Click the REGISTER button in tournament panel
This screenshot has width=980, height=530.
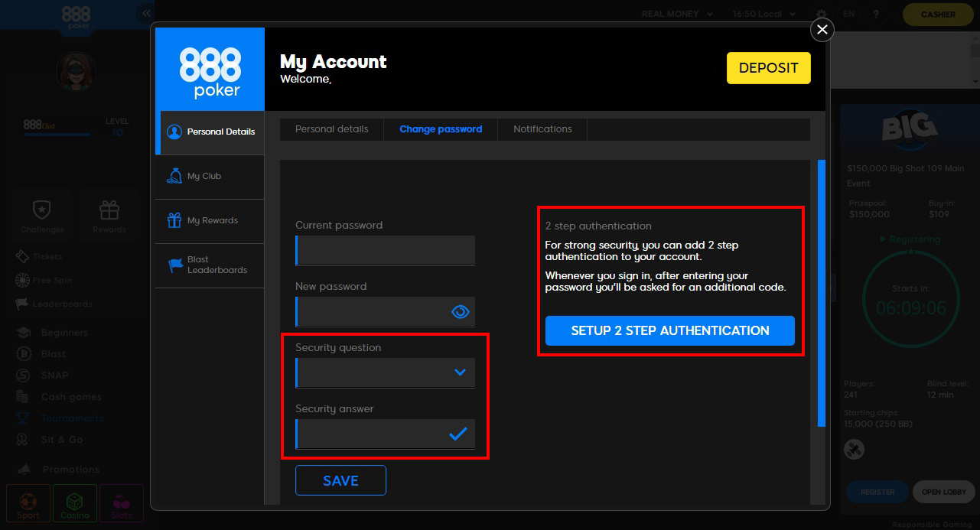(x=877, y=492)
